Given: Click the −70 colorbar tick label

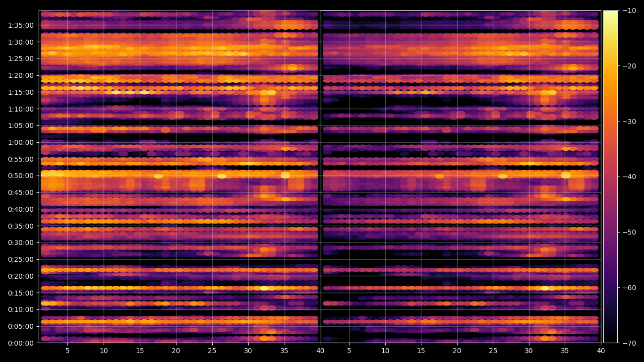Looking at the screenshot, I should (629, 343).
